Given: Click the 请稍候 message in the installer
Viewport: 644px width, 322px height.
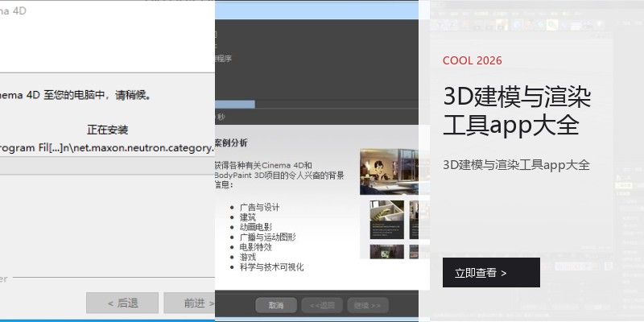Looking at the screenshot, I should pos(133,96).
